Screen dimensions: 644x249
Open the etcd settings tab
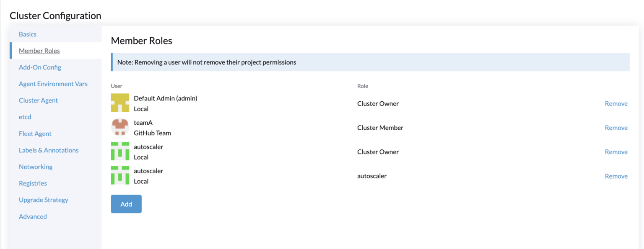(x=25, y=117)
